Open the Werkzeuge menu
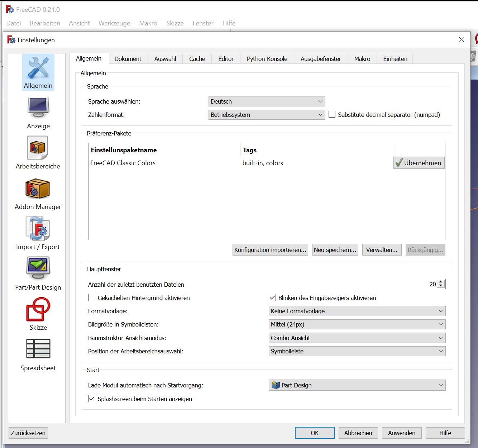The height and width of the screenshot is (448, 478). coord(114,23)
